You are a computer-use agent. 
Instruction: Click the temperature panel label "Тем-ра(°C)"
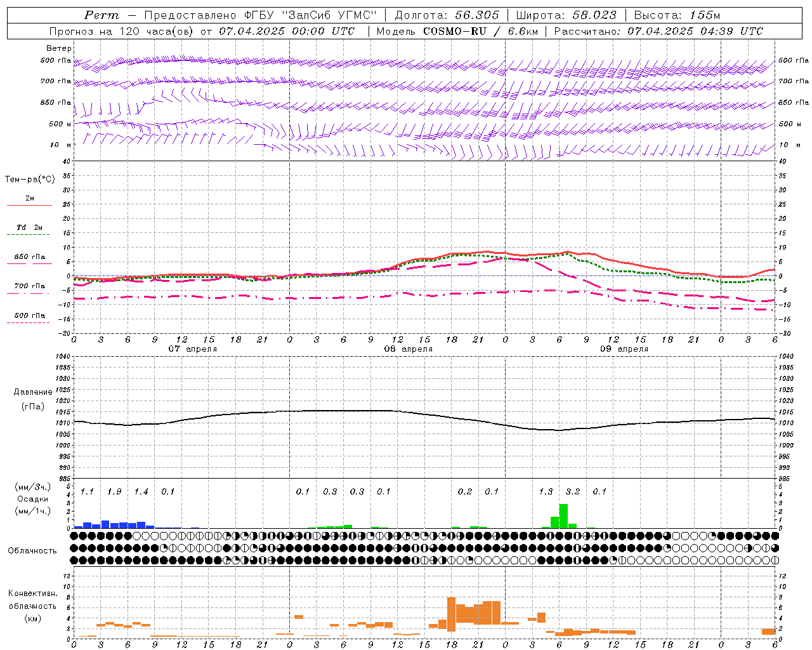pyautogui.click(x=30, y=180)
